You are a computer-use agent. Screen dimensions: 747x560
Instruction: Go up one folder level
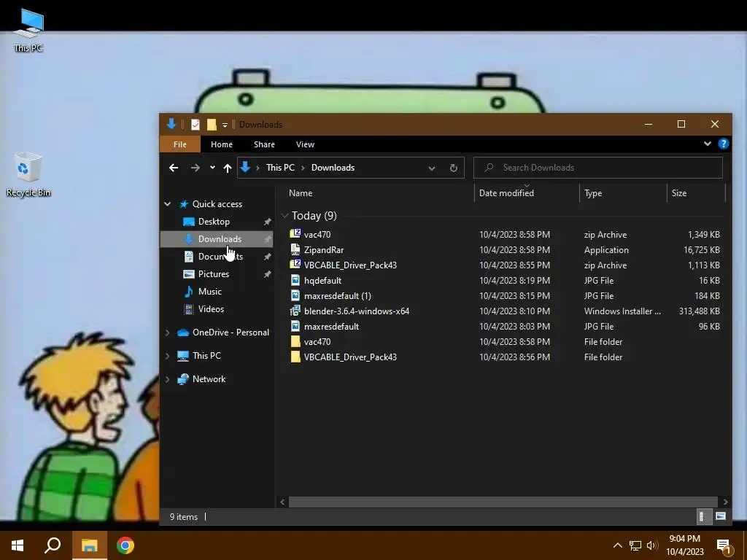pos(228,168)
